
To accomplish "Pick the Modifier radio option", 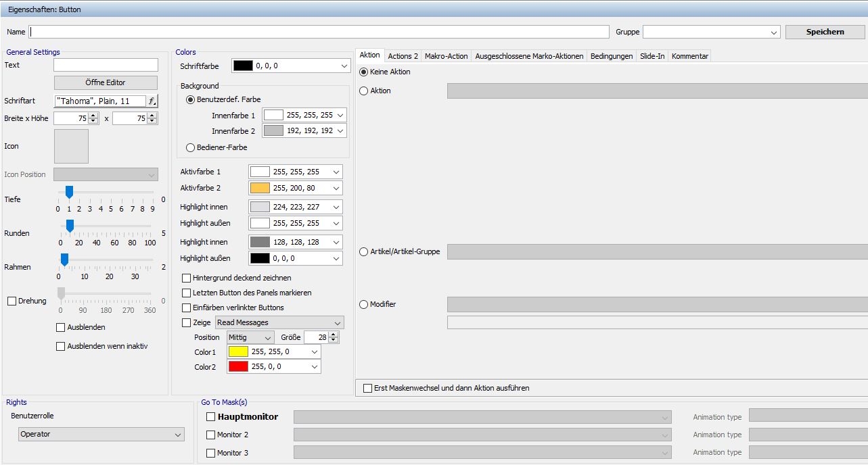I will pos(364,304).
